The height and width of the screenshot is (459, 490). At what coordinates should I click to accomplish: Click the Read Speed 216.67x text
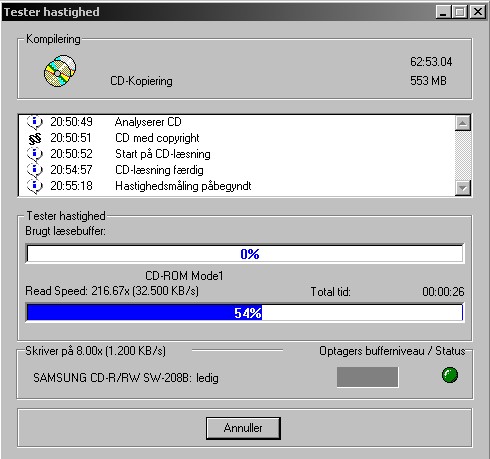pyautogui.click(x=112, y=291)
